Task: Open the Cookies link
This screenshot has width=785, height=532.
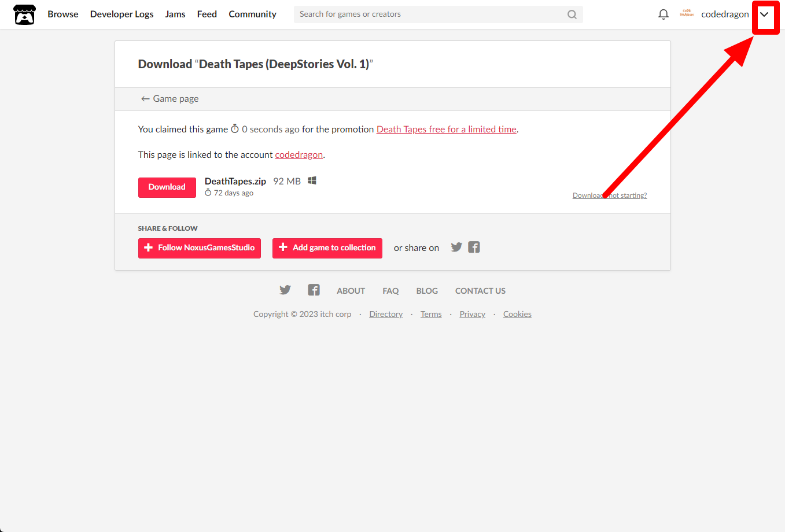Action: coord(517,314)
